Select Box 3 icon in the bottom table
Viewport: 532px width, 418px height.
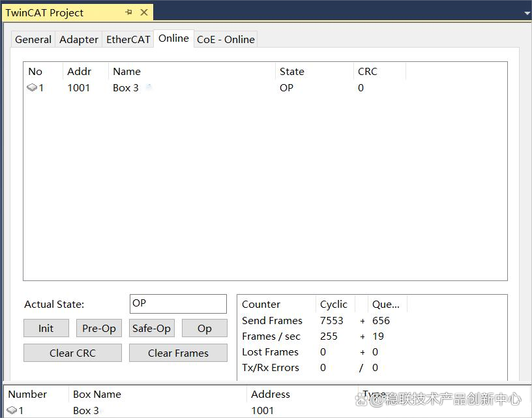click(x=12, y=410)
